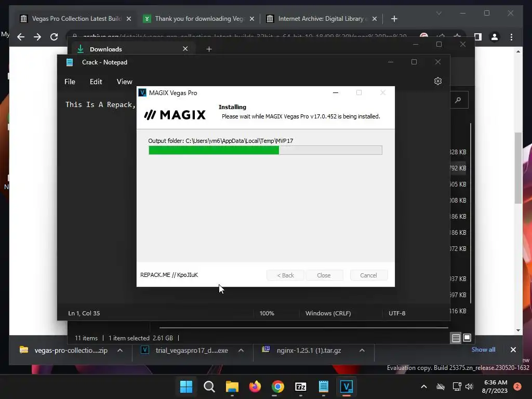The image size is (532, 399).
Task: Click Notepad text 'This Is A Repack,'
Action: pos(100,104)
